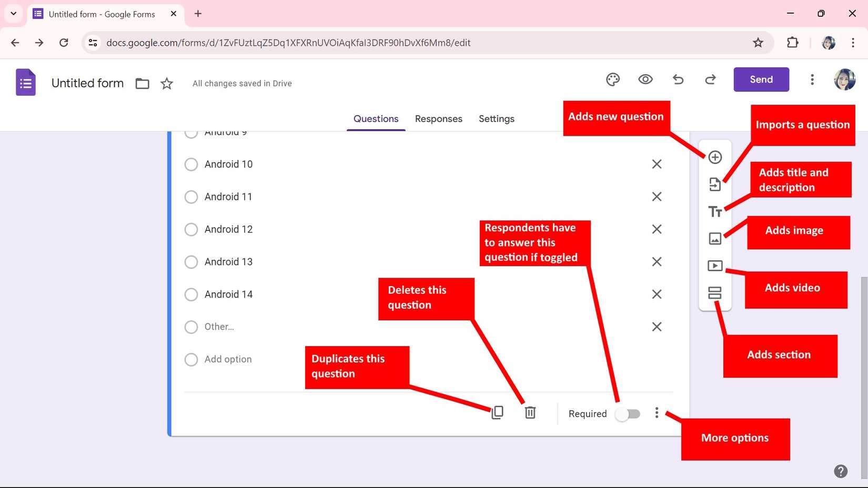Select the Android 10 radio option
868x488 pixels.
[x=191, y=165]
